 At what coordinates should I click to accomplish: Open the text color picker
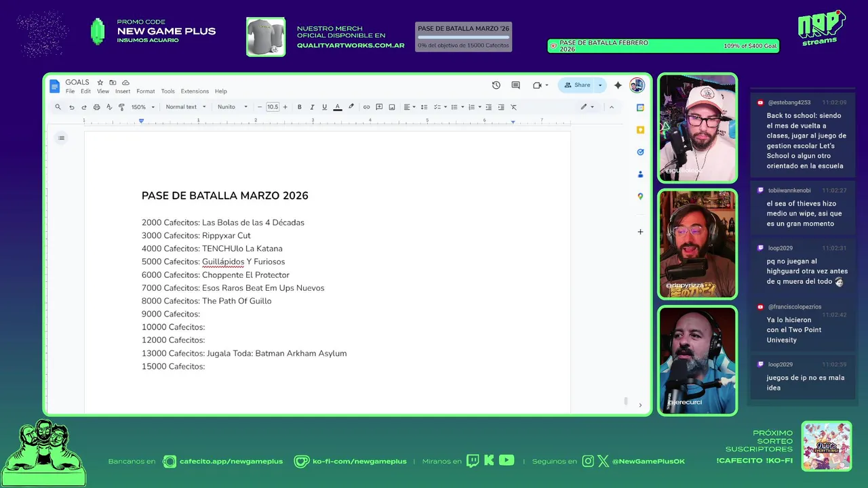(338, 107)
